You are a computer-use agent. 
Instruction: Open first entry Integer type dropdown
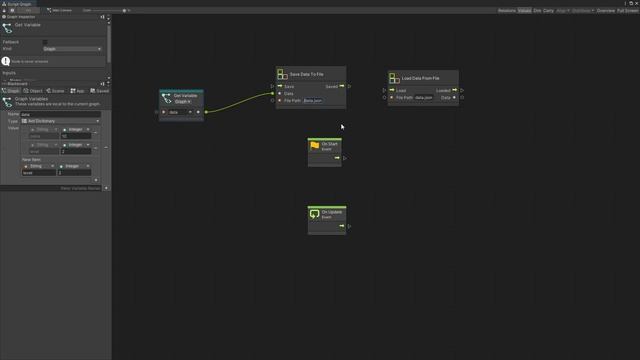(x=76, y=129)
